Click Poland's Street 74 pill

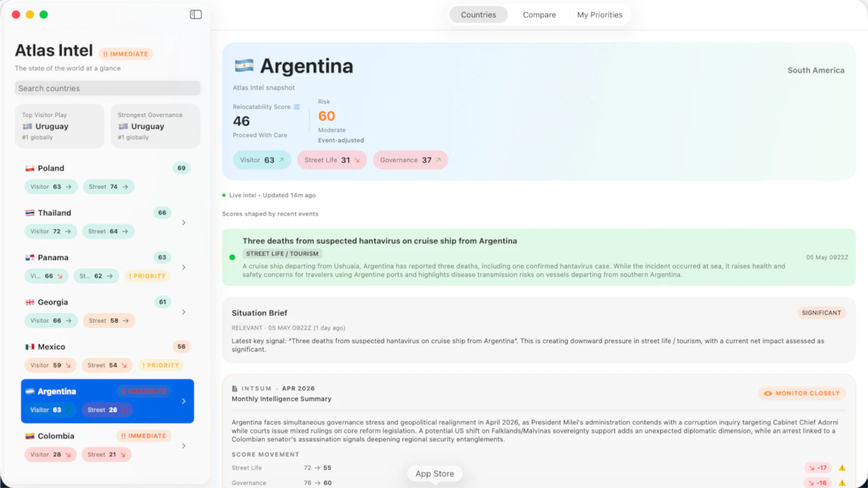pyautogui.click(x=108, y=187)
